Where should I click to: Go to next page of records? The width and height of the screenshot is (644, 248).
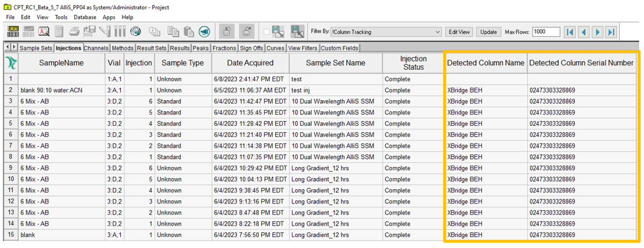(597, 32)
